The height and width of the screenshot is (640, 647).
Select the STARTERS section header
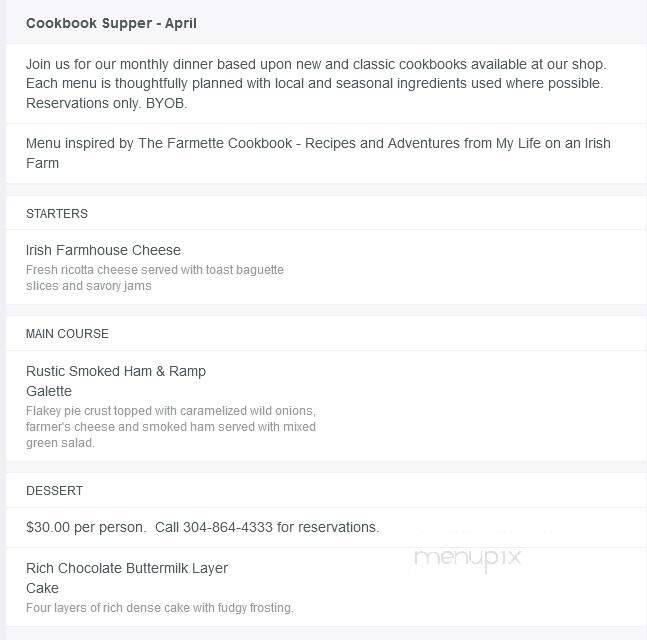tap(57, 214)
